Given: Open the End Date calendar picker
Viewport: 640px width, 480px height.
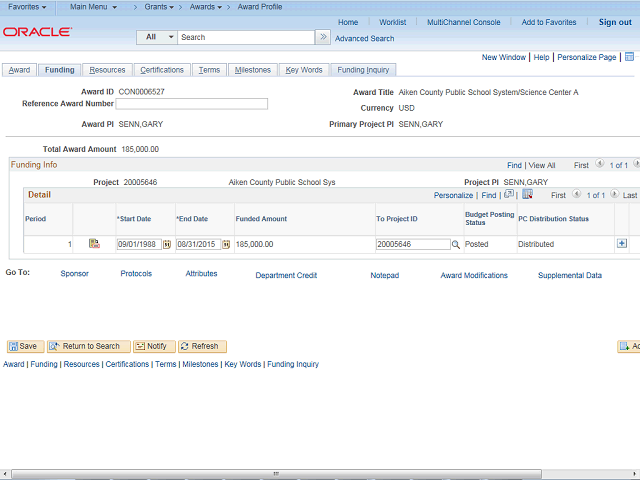Looking at the screenshot, I should tap(226, 244).
